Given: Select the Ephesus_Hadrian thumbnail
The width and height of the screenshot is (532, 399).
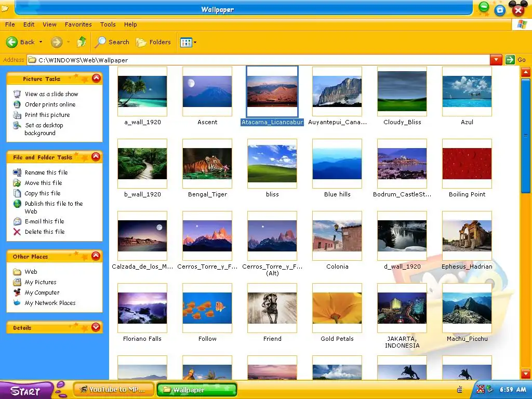Looking at the screenshot, I should pos(467,236).
